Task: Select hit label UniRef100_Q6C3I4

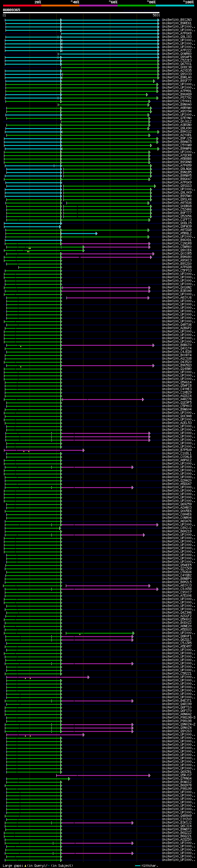Action: [x=177, y=826]
